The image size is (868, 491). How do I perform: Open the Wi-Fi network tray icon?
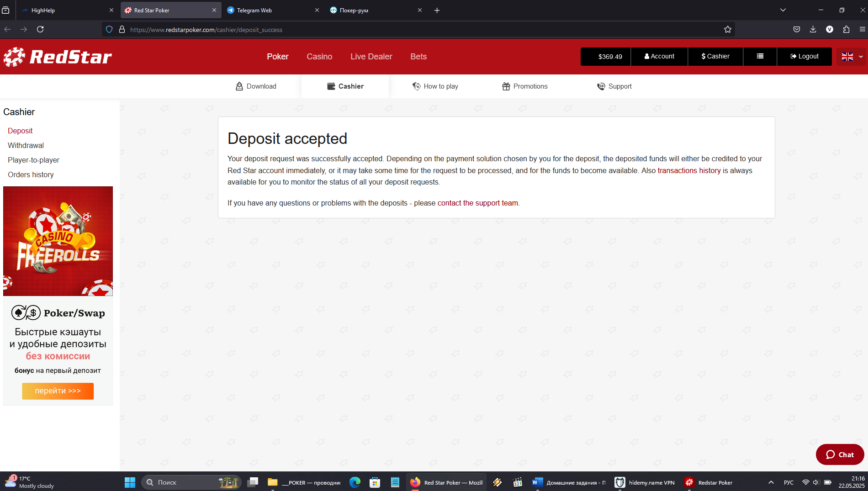pos(806,482)
